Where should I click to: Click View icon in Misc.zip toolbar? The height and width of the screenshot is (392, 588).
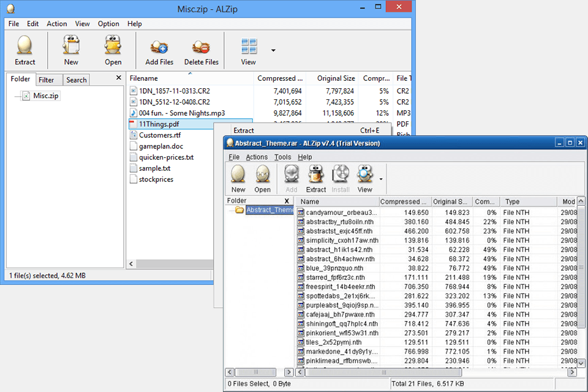[x=249, y=46]
